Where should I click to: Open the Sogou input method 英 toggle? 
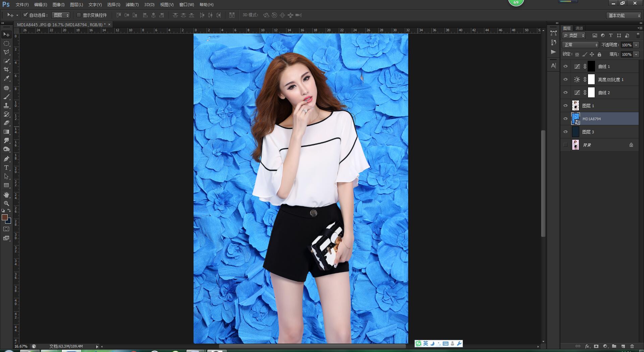426,344
